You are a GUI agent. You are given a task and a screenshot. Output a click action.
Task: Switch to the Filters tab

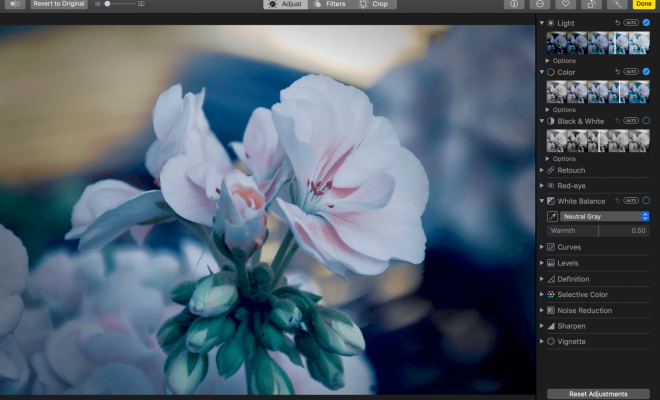pyautogui.click(x=330, y=4)
